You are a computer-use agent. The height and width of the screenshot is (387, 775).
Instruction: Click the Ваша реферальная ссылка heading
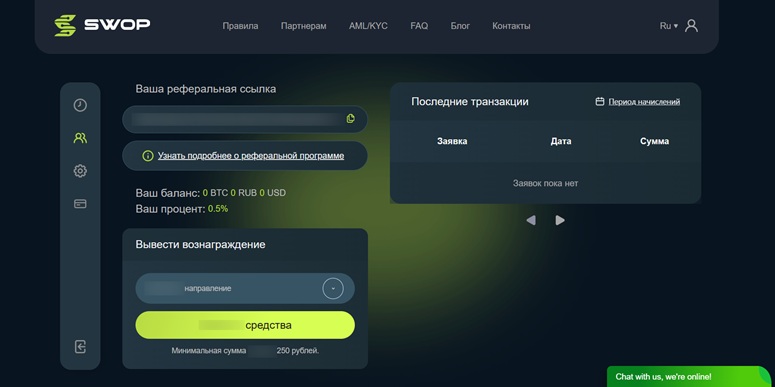click(x=206, y=89)
